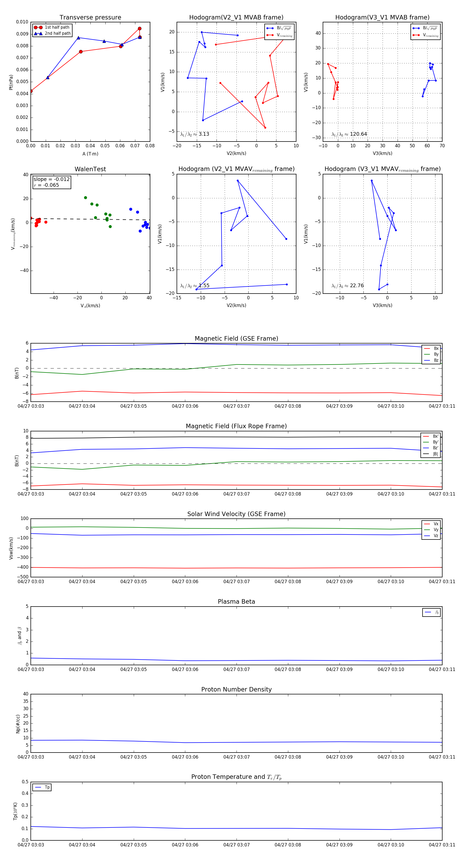Viewport: 473px width, 868px height.
Task: Select the Tp legend entry
Action: point(42,787)
